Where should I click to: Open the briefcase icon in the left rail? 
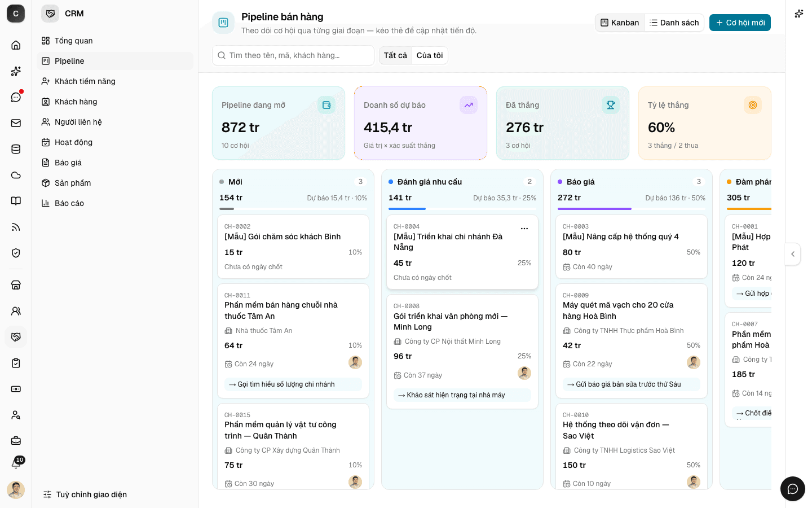coord(16,441)
